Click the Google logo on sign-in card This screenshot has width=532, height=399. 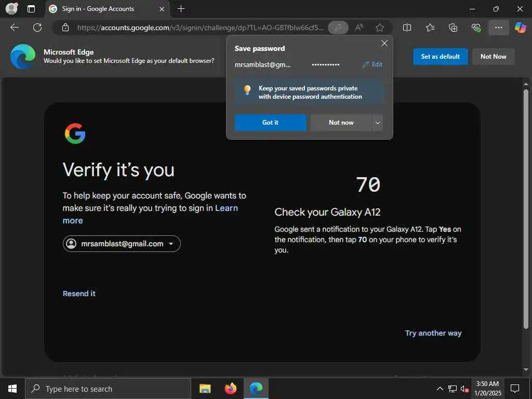75,134
